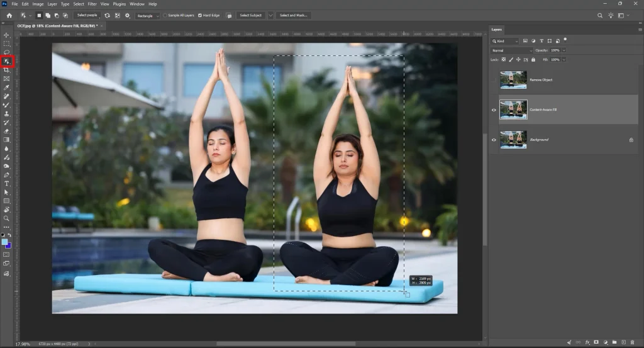Image resolution: width=644 pixels, height=348 pixels.
Task: Choose Intersect with Selection mode
Action: tap(65, 16)
